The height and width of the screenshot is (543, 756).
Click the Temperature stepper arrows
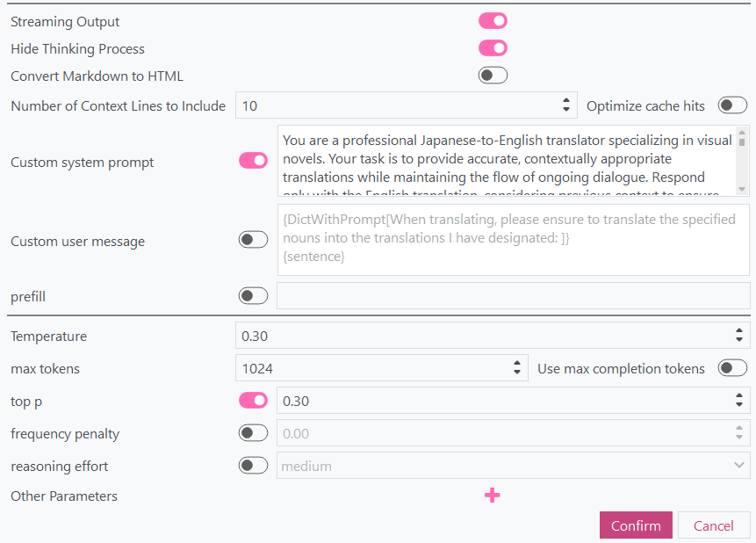click(740, 336)
